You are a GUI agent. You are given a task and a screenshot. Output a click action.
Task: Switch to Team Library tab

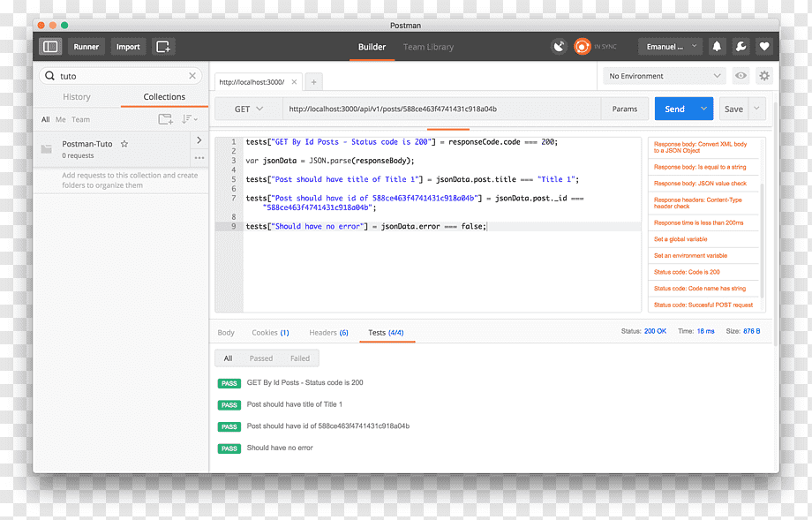428,47
